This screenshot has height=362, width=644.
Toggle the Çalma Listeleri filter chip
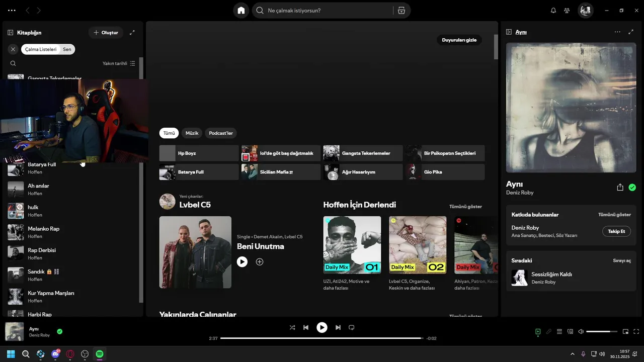[x=41, y=49]
